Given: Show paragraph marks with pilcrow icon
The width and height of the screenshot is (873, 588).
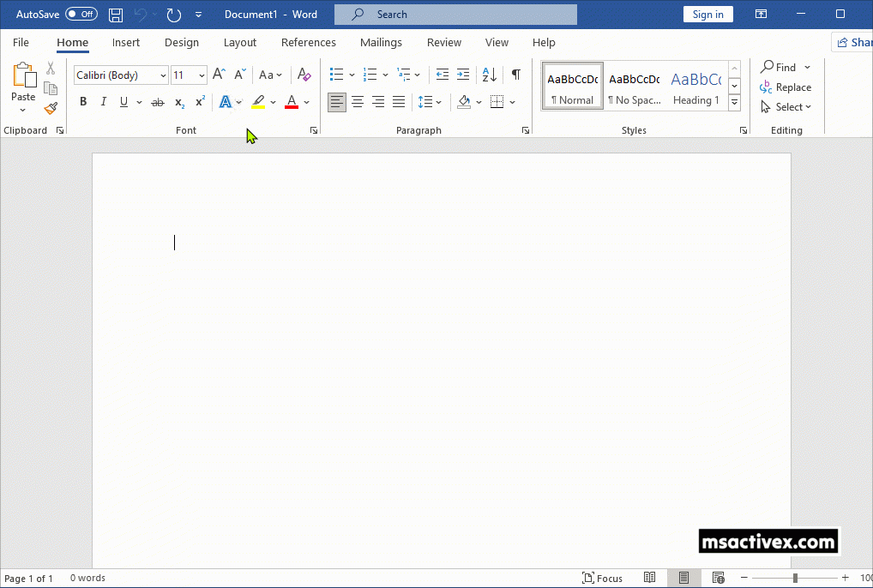Looking at the screenshot, I should [x=515, y=75].
